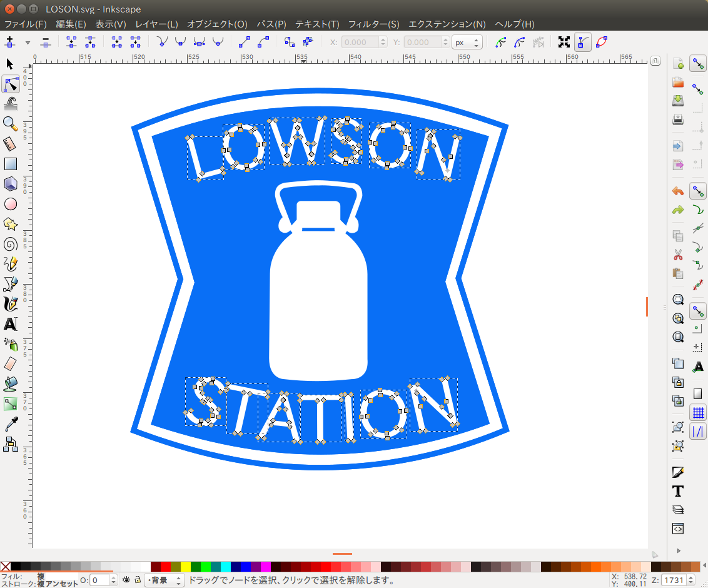The width and height of the screenshot is (708, 588).
Task: Click the Print document icon
Action: coord(678,119)
